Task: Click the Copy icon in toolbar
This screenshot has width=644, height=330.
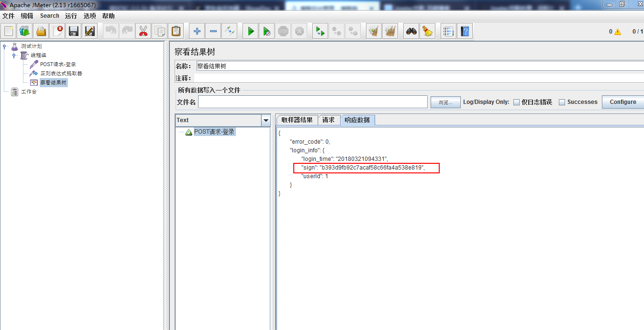Action: tap(159, 32)
